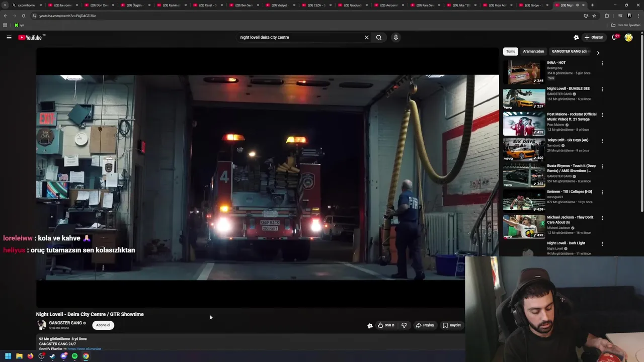This screenshot has height=362, width=644.
Task: Open Steam from the taskbar
Action: point(52,356)
